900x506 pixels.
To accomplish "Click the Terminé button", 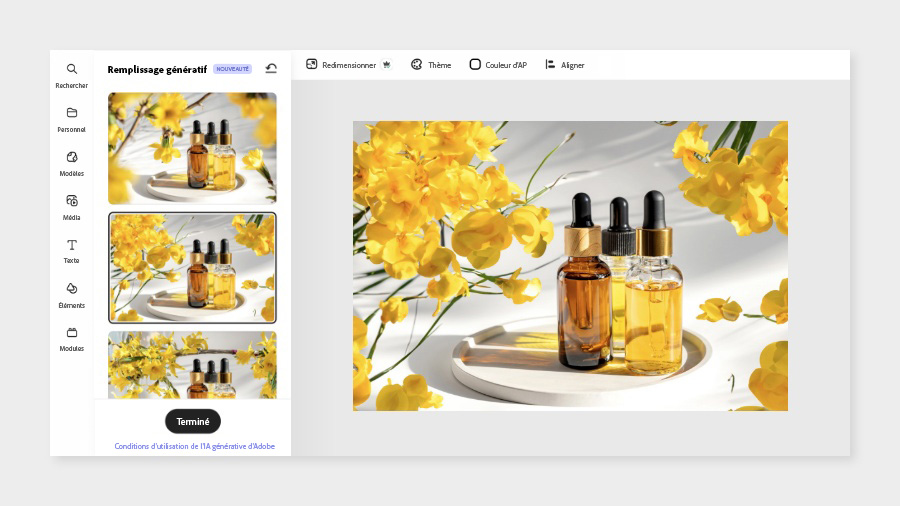I will 193,422.
